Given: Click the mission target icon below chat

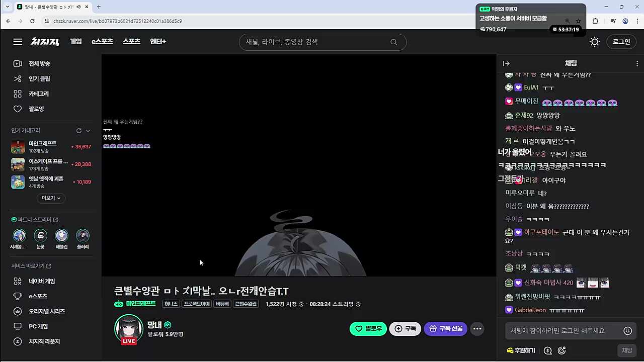Looking at the screenshot, I should 562,350.
